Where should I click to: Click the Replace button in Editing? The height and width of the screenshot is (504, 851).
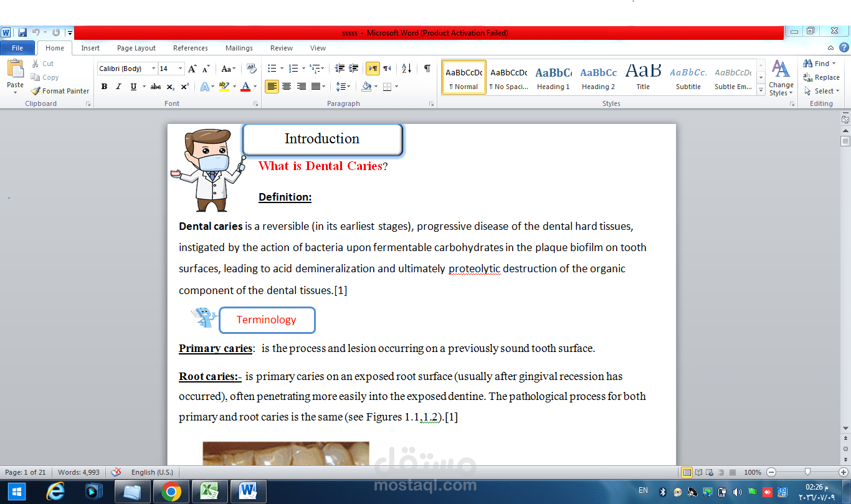point(822,77)
